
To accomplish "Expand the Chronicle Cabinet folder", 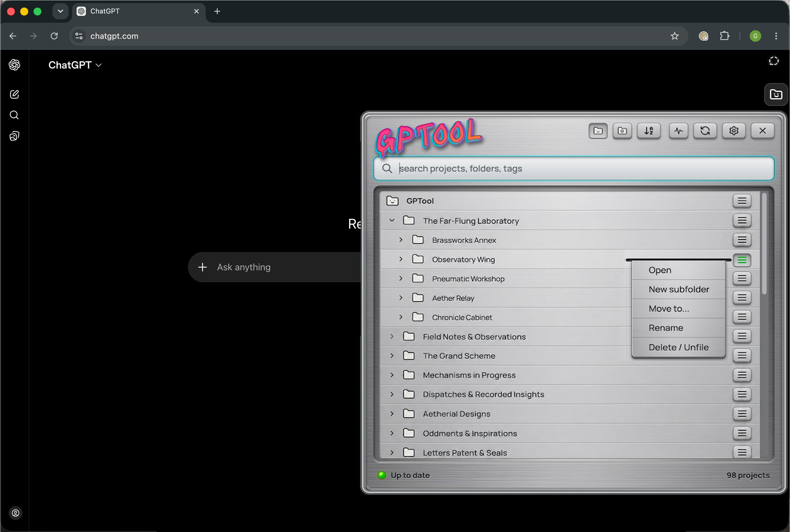I will tap(400, 317).
